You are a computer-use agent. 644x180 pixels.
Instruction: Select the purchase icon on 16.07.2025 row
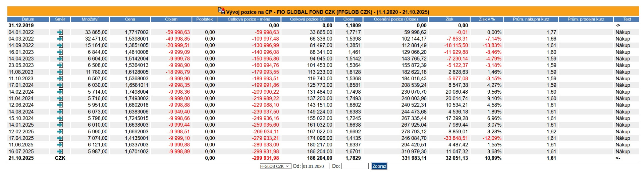pyautogui.click(x=60, y=151)
